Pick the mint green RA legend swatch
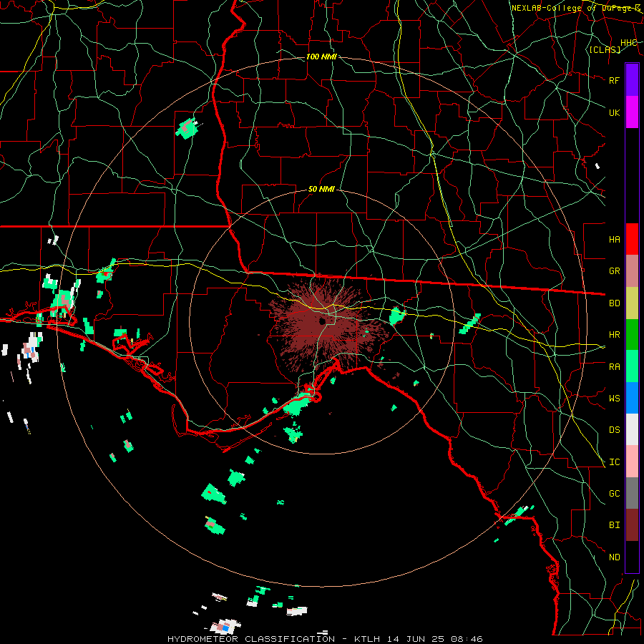This screenshot has height=644, width=644. click(x=632, y=366)
